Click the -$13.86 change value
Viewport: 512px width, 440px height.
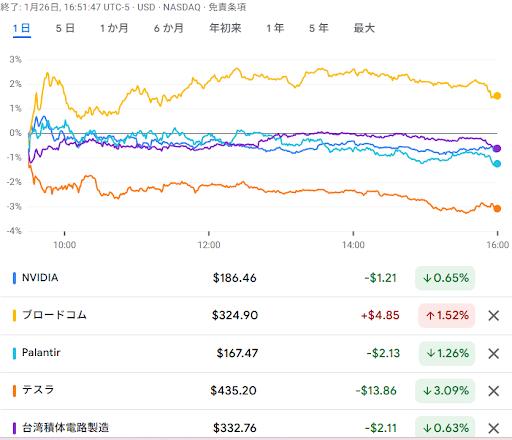376,391
